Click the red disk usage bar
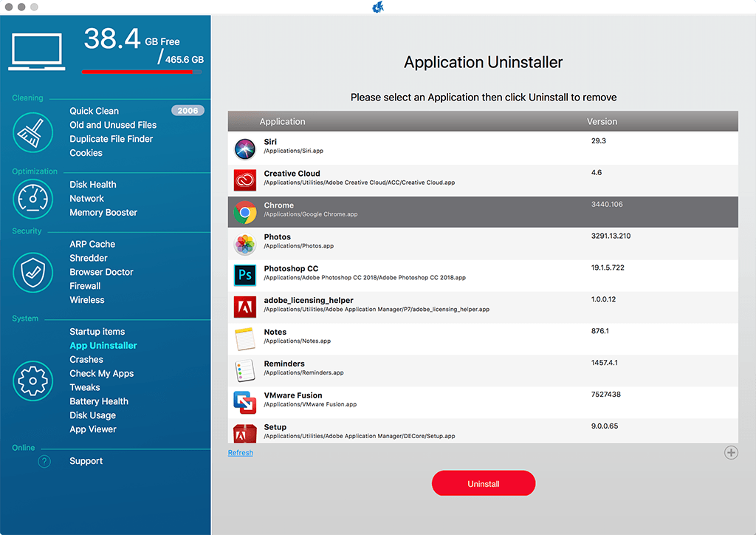 [x=137, y=72]
